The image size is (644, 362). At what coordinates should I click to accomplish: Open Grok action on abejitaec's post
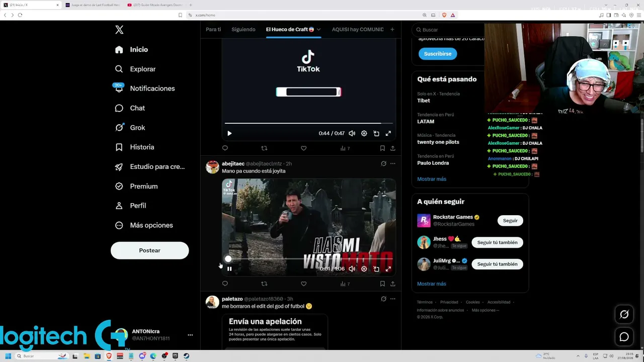383,163
